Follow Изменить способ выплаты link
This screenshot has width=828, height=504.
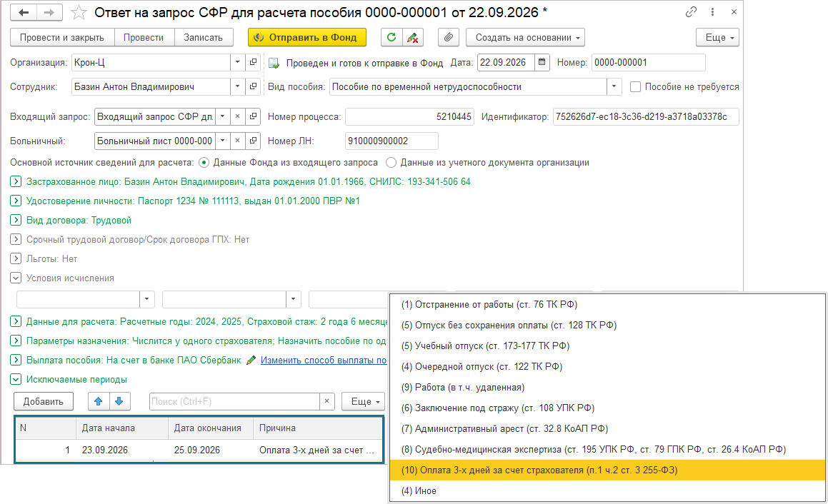point(324,360)
